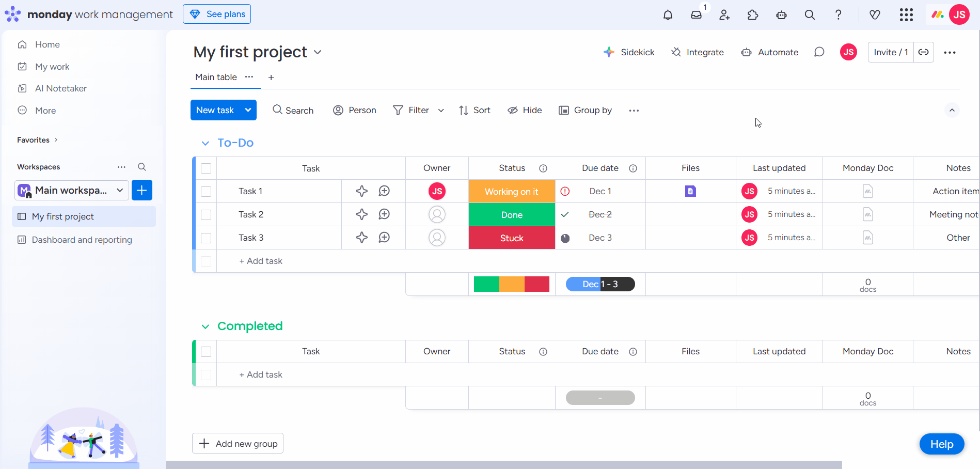The width and height of the screenshot is (980, 469).
Task: Expand the Filter dropdown arrow
Action: click(x=441, y=111)
